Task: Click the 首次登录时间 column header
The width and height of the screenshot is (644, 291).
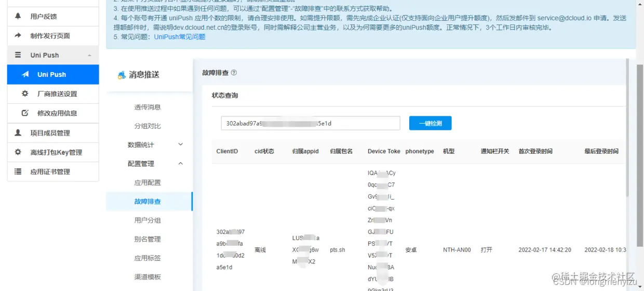Action: 535,151
